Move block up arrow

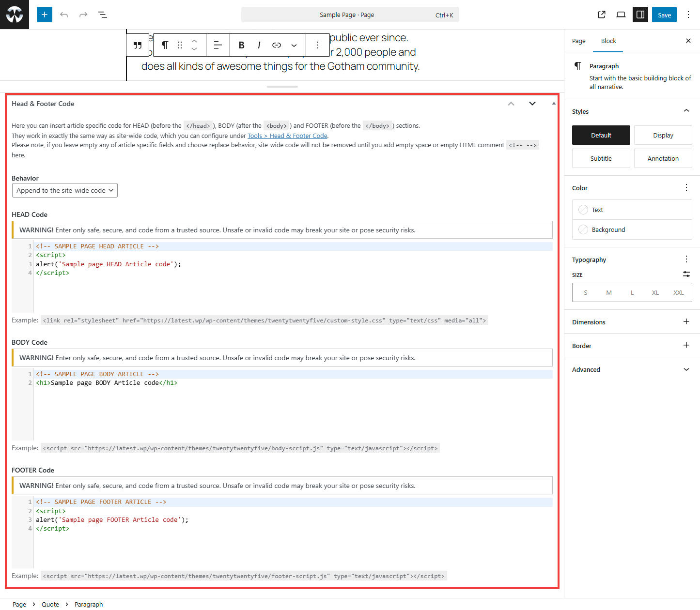pos(194,41)
